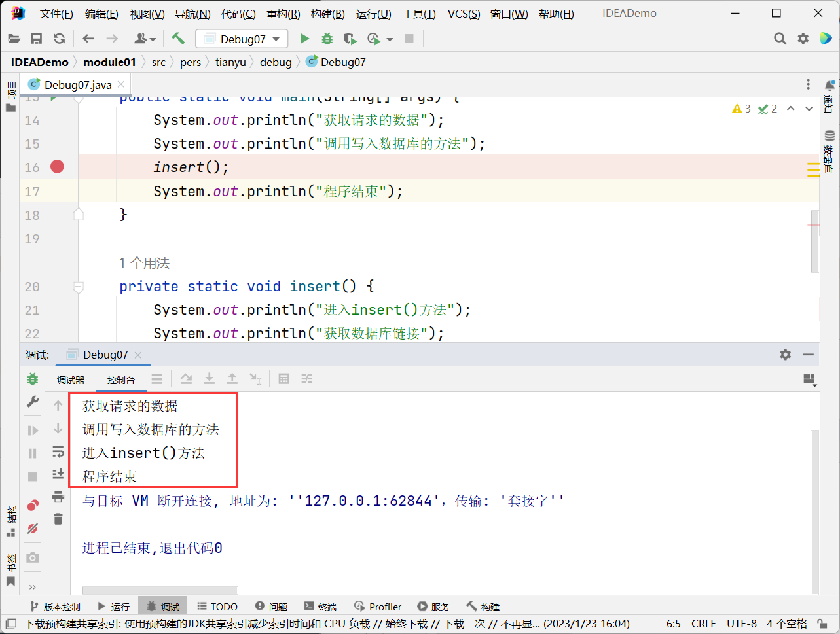Open the user icon dropdown in the toolbar
The image size is (840, 634).
145,39
